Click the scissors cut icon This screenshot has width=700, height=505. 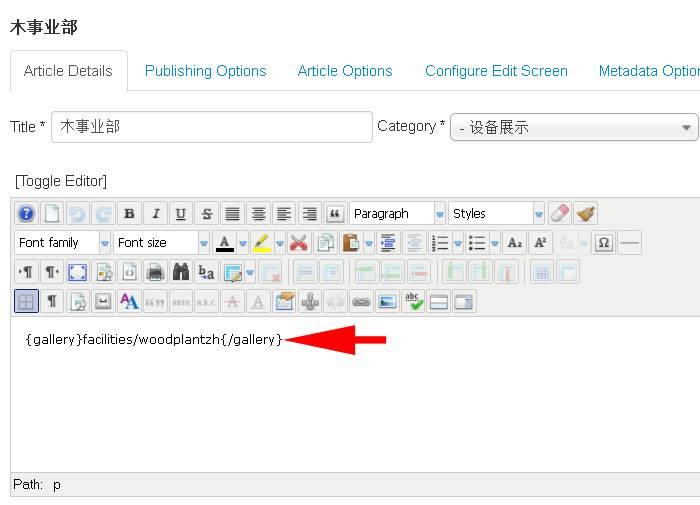(298, 242)
